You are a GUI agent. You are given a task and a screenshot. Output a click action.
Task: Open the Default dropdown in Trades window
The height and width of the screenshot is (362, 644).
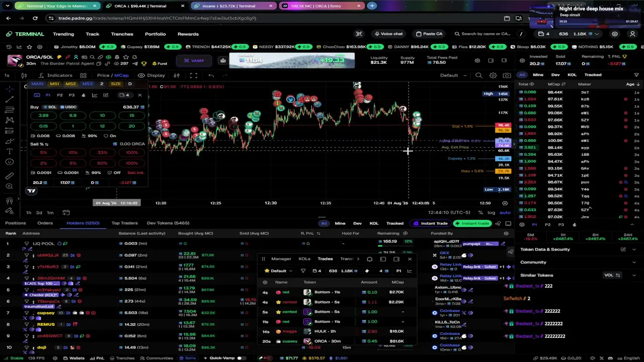(278, 271)
